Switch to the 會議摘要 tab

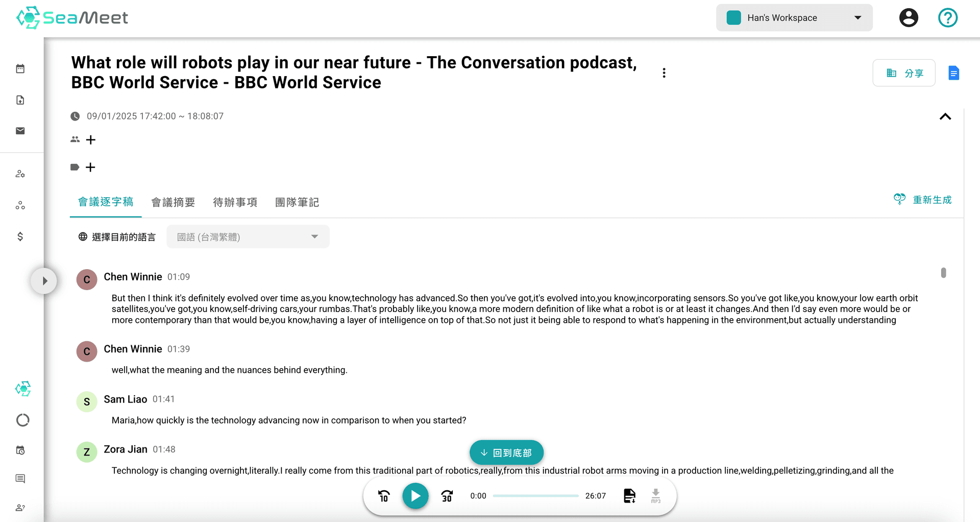click(x=173, y=202)
